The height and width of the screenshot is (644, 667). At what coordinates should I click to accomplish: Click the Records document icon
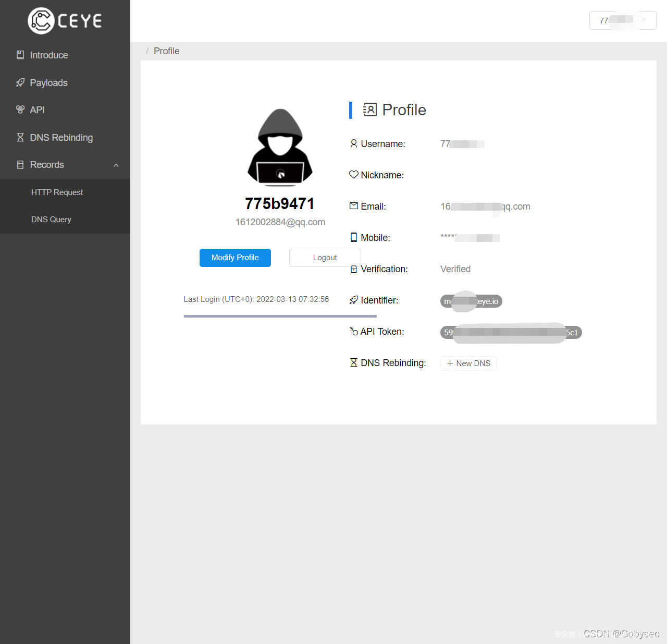[20, 165]
